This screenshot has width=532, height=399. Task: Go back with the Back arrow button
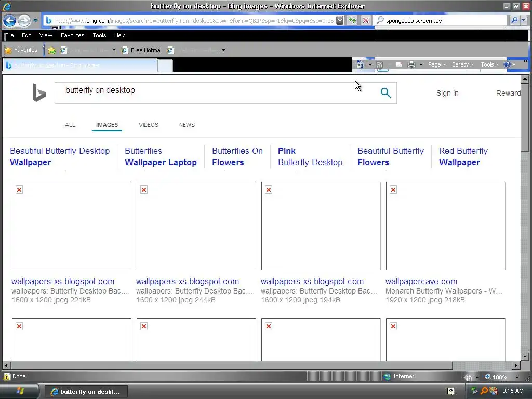point(9,21)
